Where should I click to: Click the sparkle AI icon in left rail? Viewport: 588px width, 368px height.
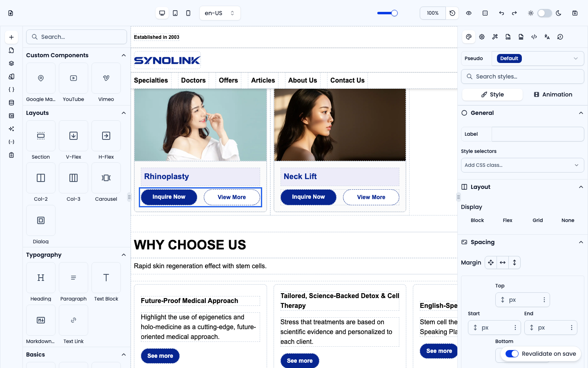point(11,129)
